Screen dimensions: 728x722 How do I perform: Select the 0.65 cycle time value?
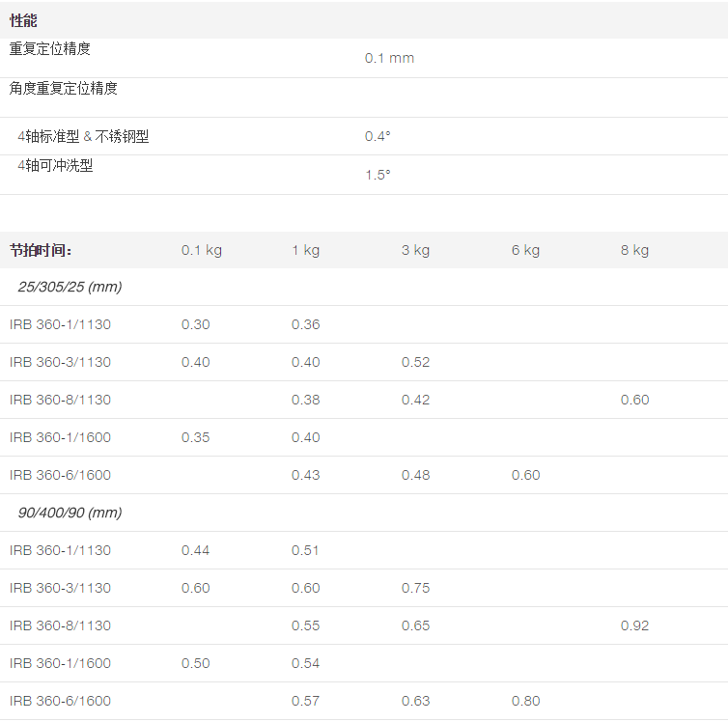[x=415, y=625]
